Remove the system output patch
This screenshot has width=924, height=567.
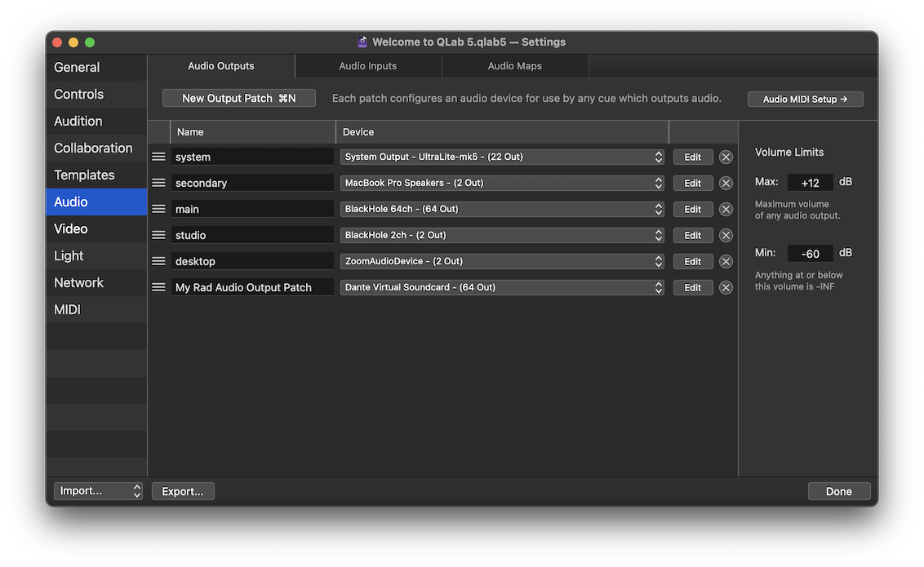click(726, 157)
